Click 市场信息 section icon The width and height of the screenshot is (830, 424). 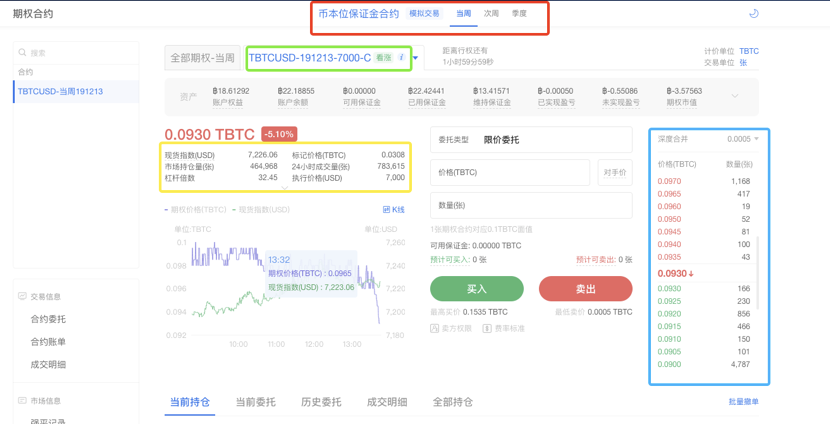click(22, 401)
